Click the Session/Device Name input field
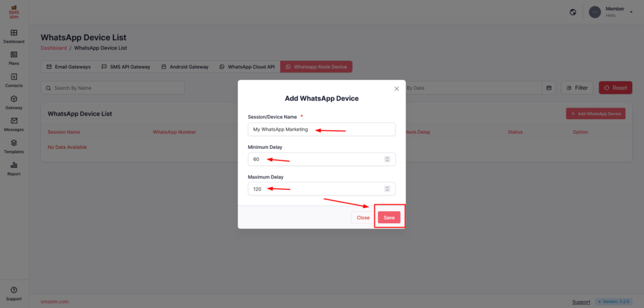The image size is (644, 308). (x=321, y=129)
